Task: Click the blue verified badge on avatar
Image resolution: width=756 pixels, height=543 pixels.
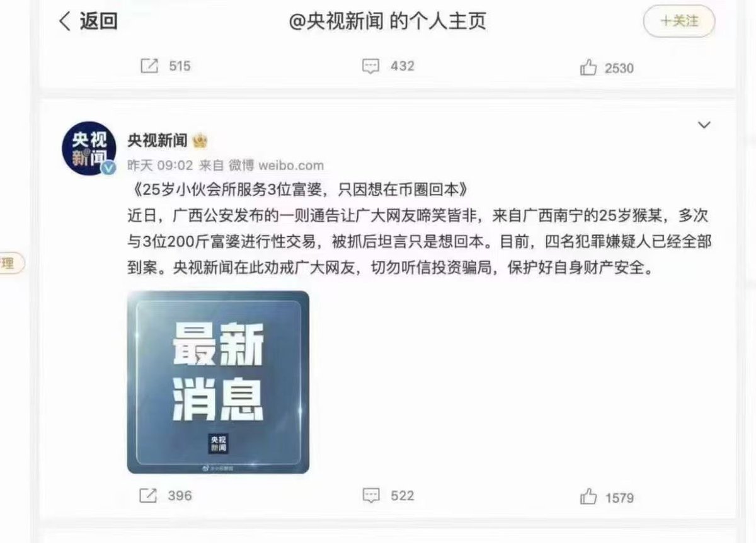Action: 108,168
